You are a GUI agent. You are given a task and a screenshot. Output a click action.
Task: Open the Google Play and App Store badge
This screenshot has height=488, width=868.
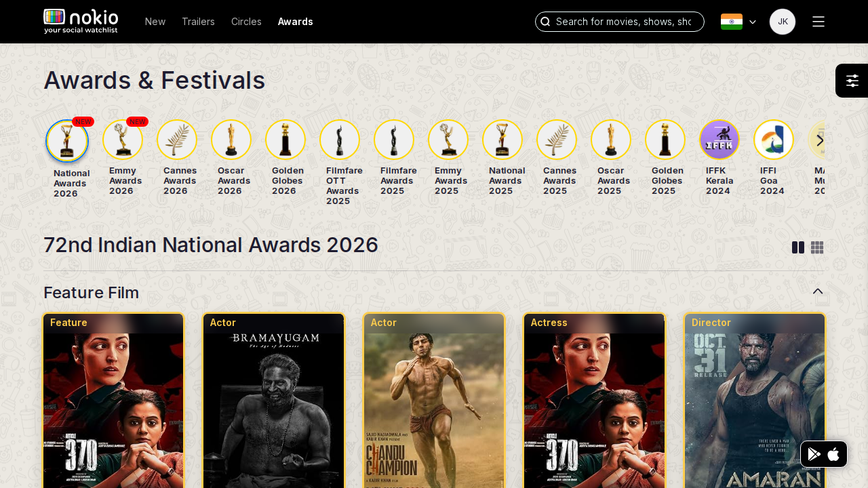pos(824,454)
